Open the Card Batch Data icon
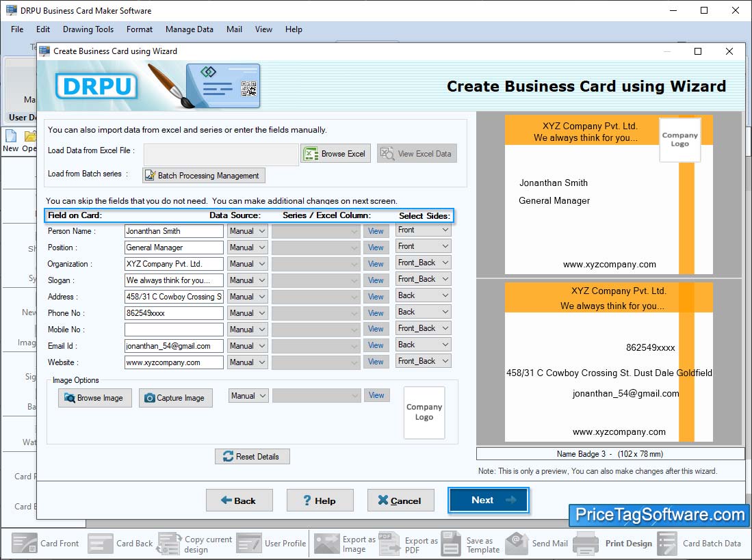The height and width of the screenshot is (560, 752). (667, 543)
